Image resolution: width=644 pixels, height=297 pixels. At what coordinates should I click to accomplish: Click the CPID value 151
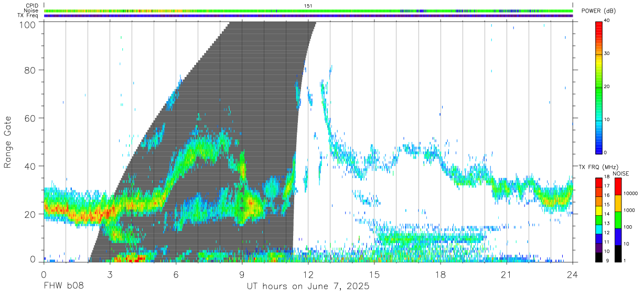coord(308,5)
